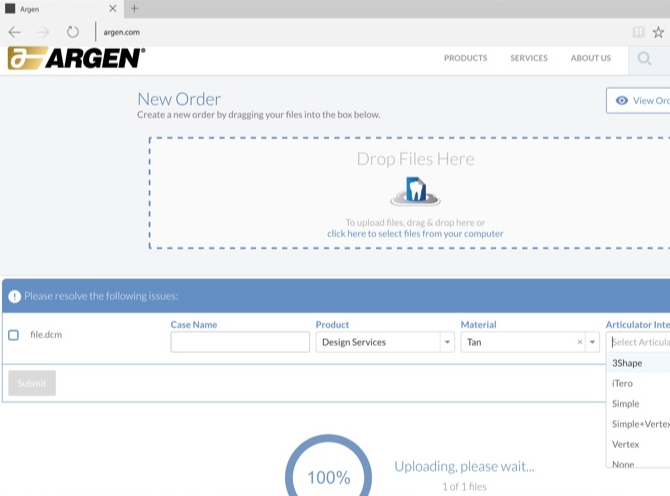This screenshot has height=496, width=670.
Task: Click the file.dcm file name
Action: [x=46, y=335]
